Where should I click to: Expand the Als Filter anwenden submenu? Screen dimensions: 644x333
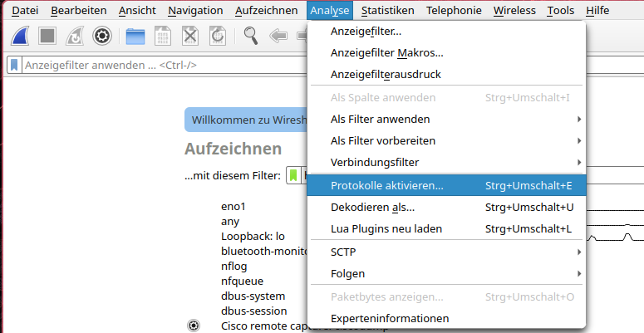pos(446,119)
